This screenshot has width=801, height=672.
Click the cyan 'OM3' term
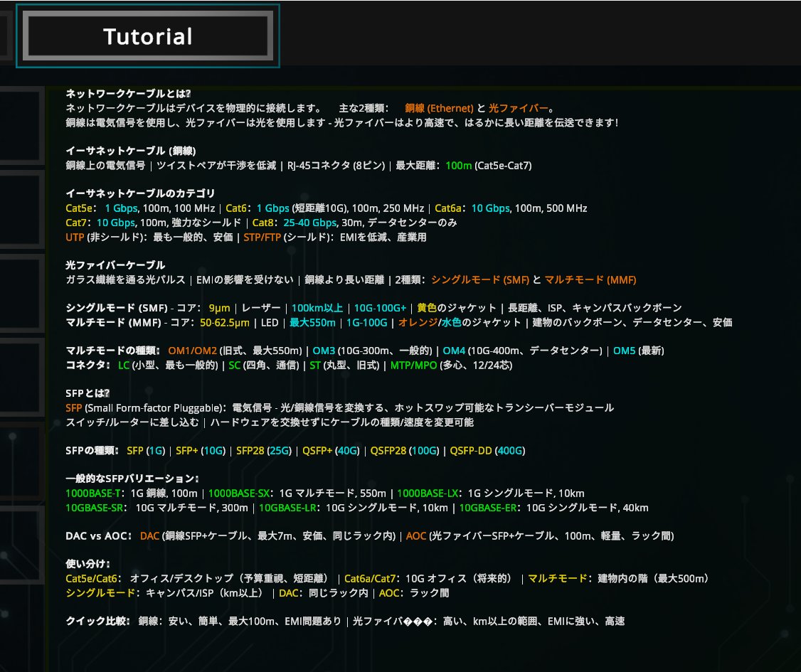324,351
